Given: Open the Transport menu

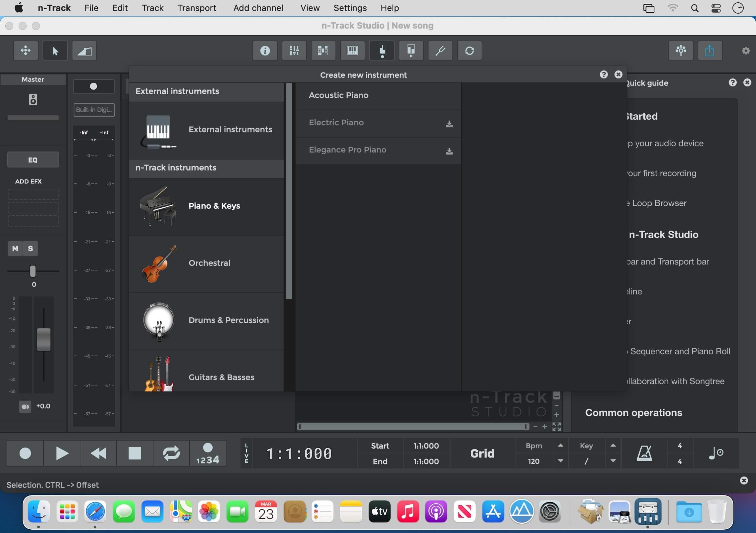Looking at the screenshot, I should click(x=197, y=8).
